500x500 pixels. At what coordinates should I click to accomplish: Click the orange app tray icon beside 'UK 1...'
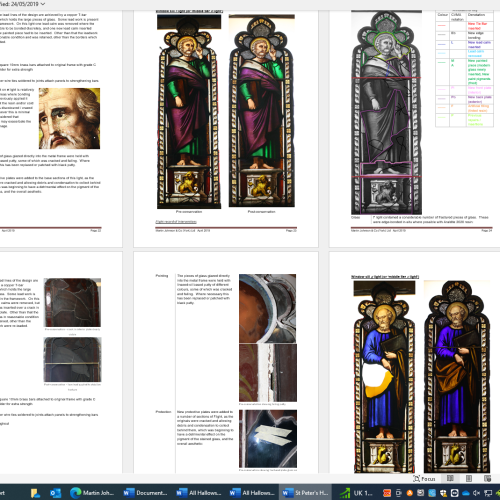pos(387,493)
